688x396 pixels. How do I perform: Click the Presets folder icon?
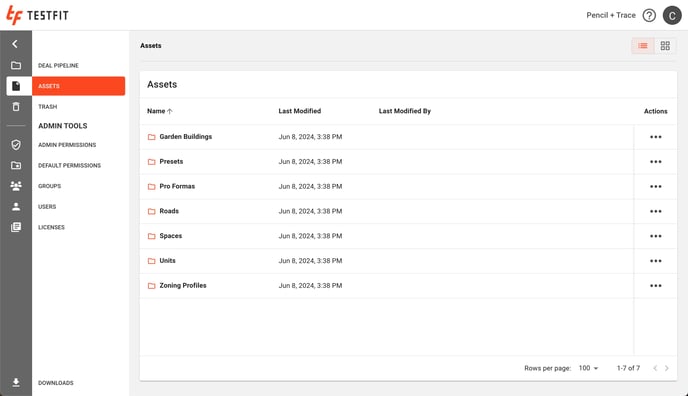pos(151,162)
